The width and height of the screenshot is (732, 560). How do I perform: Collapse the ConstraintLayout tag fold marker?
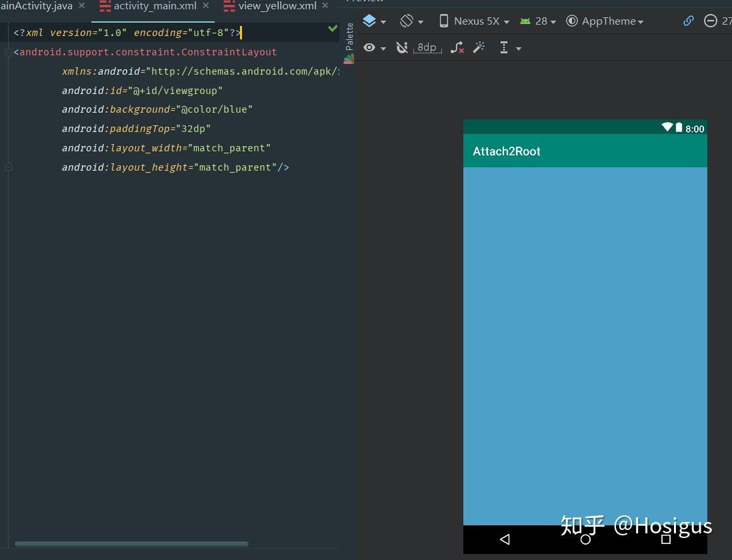[x=8, y=52]
